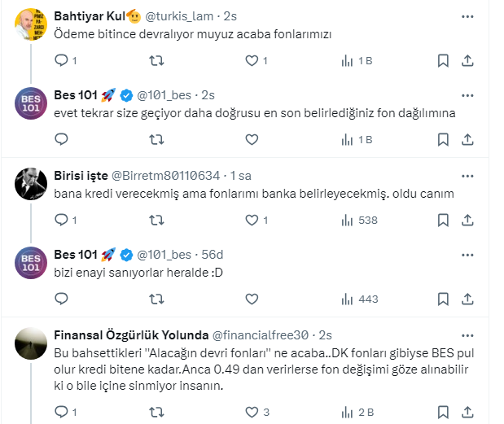Open the Finansal Özgürlük Yolunda profile name
504x424 pixels.
pyautogui.click(x=130, y=335)
